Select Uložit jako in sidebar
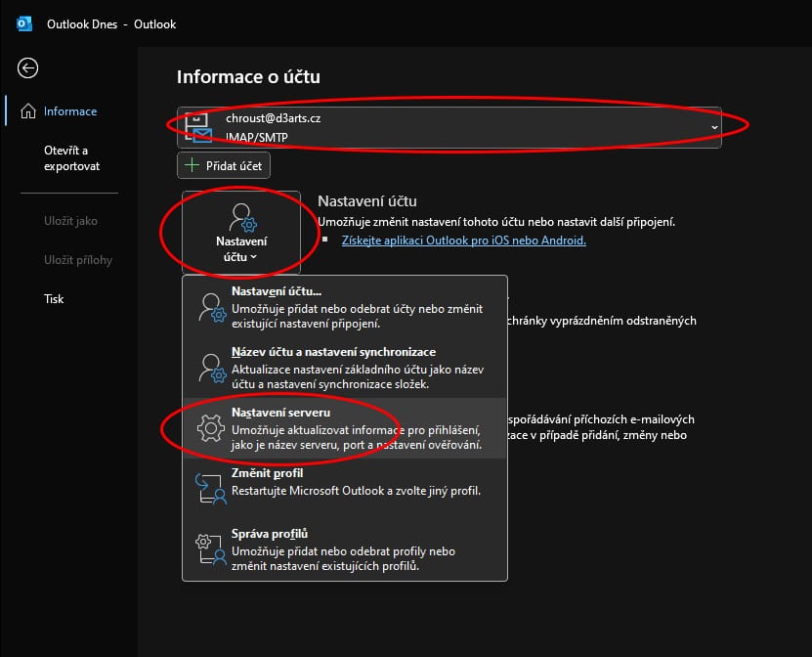812x657 pixels. pos(70,221)
